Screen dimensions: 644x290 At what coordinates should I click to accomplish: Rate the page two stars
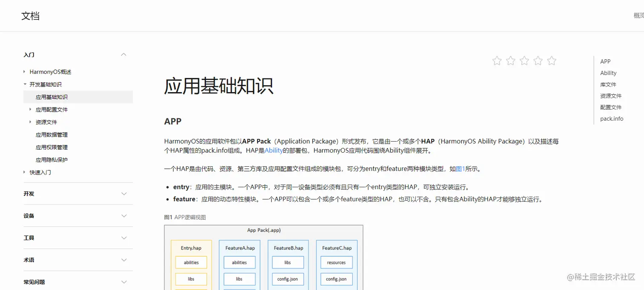(x=511, y=61)
